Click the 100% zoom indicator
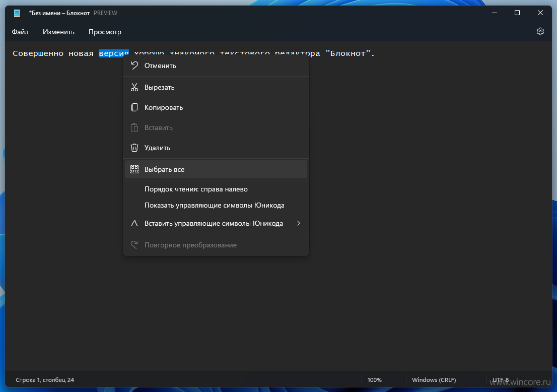Screen dimensions: 557x392 pyautogui.click(x=374, y=379)
